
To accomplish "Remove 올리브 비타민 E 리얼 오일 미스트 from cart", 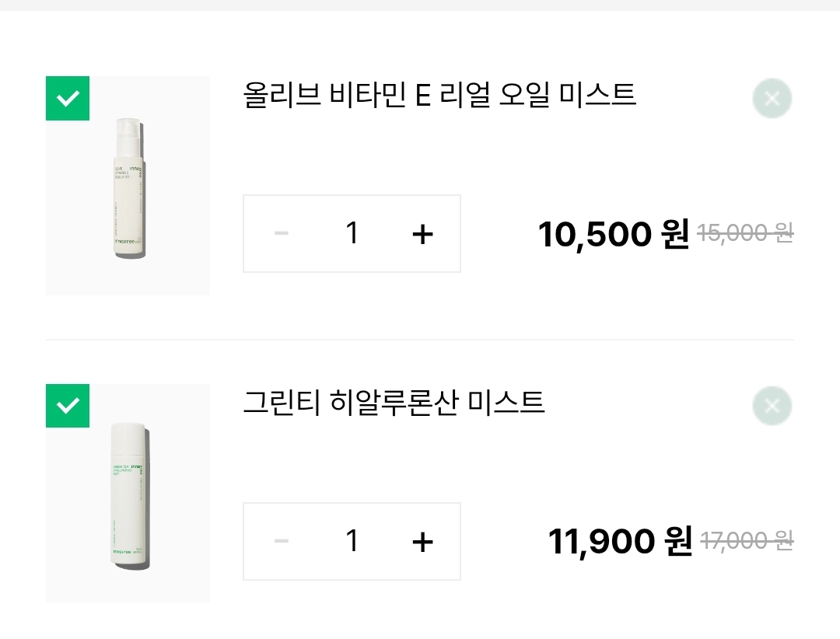I will pyautogui.click(x=772, y=99).
